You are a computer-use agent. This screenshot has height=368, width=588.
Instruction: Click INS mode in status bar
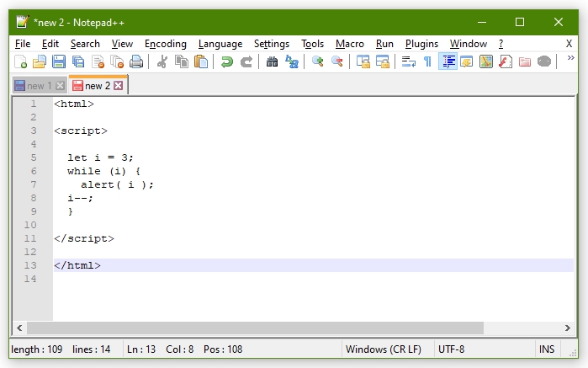pyautogui.click(x=547, y=349)
